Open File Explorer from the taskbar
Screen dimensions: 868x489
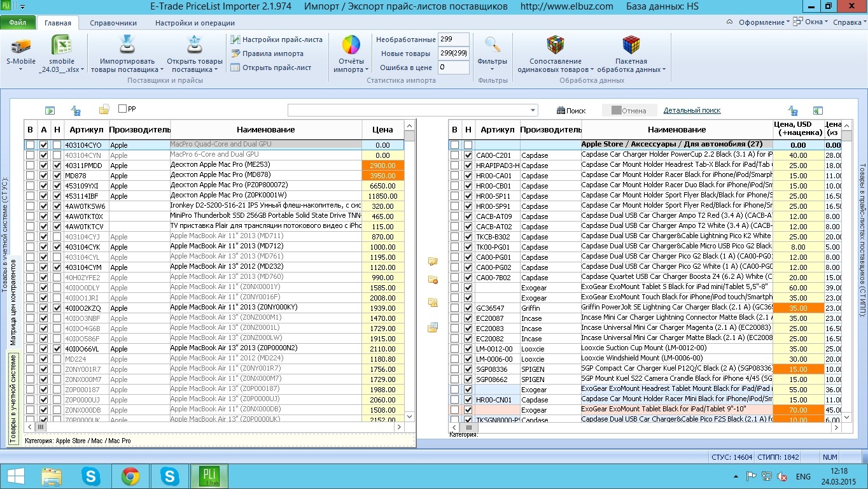click(x=52, y=476)
